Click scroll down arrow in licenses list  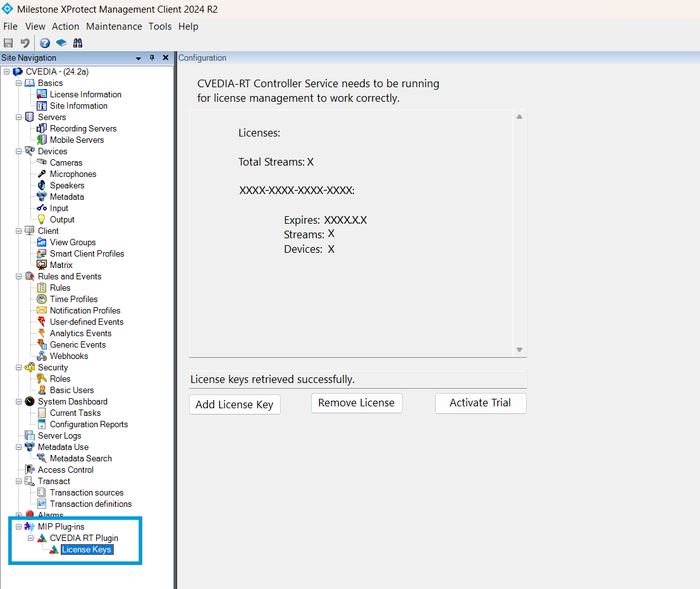tap(519, 350)
